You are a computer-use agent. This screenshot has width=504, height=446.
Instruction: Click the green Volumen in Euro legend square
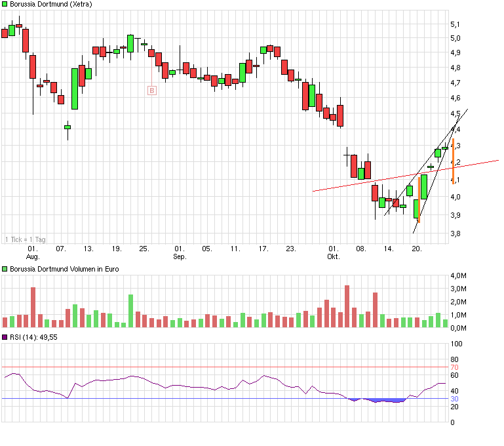click(x=5, y=269)
